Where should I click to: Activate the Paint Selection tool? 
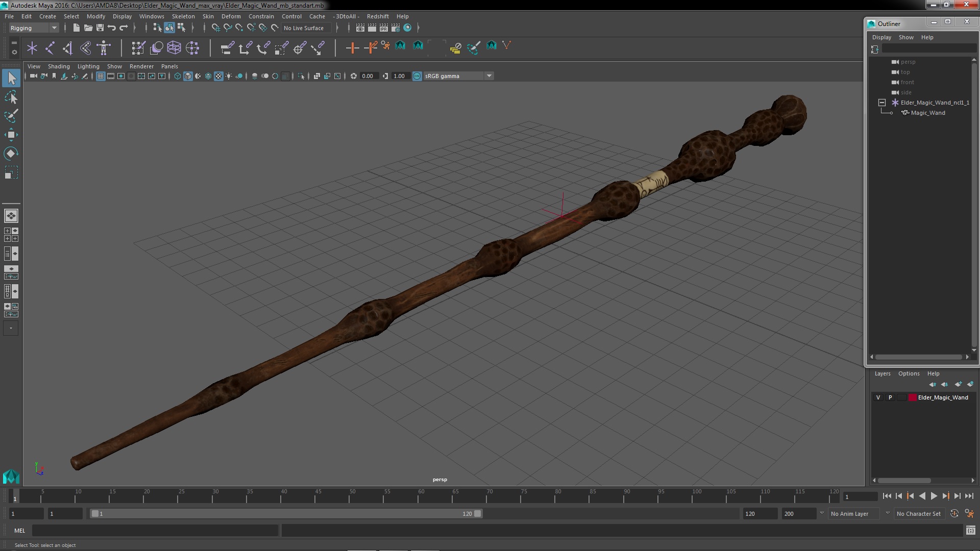click(x=11, y=116)
